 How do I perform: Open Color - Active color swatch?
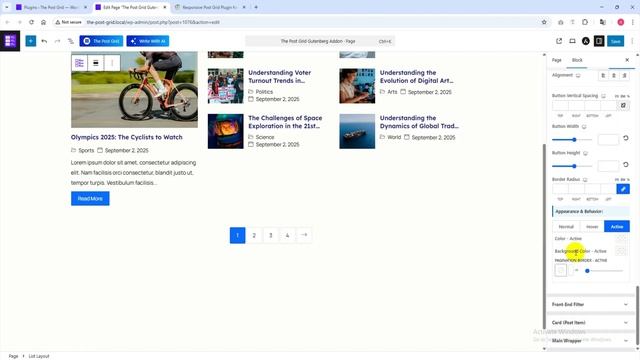pos(621,238)
